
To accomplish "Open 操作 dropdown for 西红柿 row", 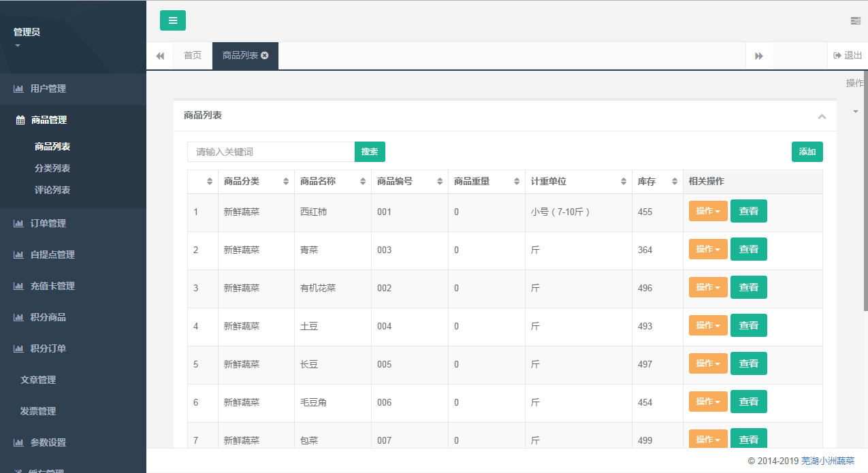I will pyautogui.click(x=708, y=211).
